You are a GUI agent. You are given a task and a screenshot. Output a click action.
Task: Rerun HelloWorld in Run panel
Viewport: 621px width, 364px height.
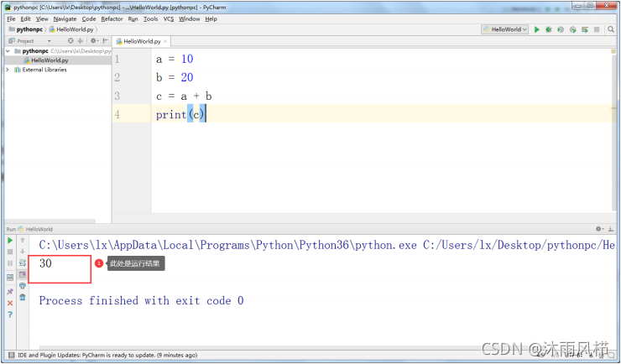tap(10, 240)
